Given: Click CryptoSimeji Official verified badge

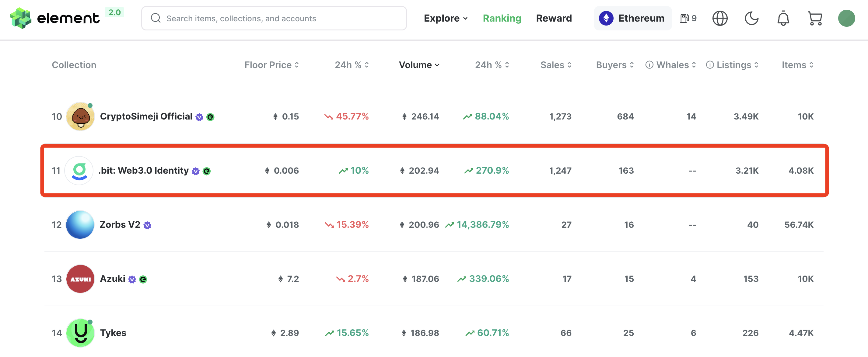Looking at the screenshot, I should 199,117.
